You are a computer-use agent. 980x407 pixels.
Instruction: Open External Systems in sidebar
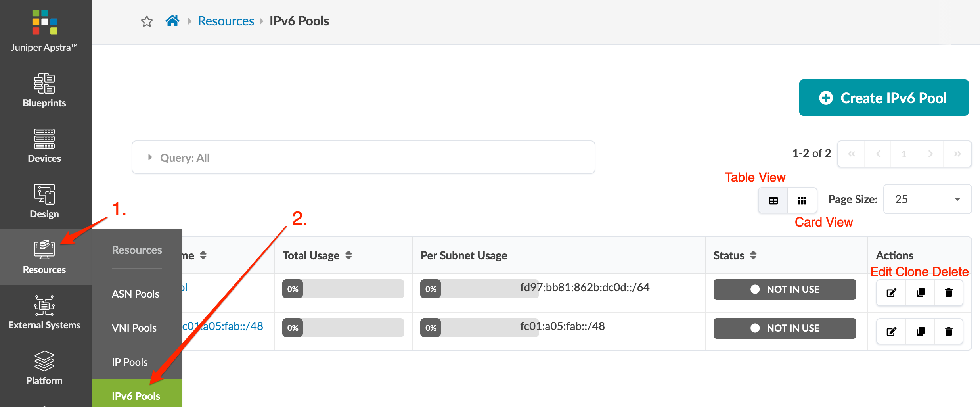pos(44,312)
